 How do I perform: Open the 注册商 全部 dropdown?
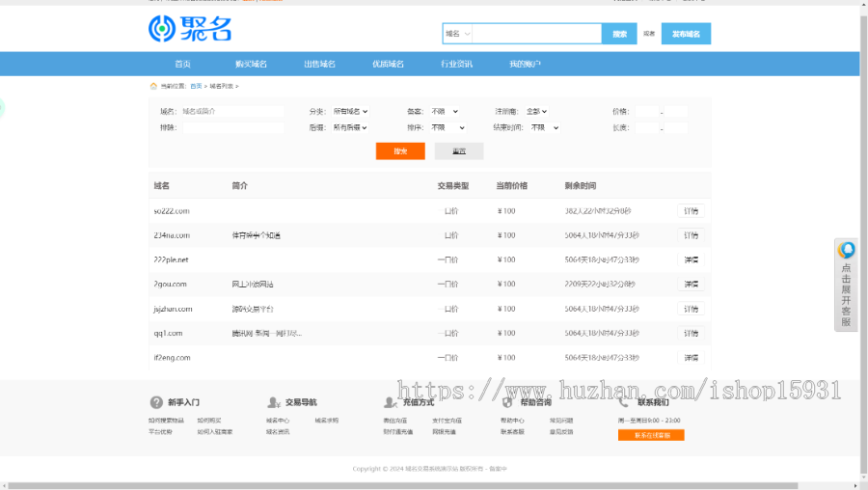[536, 111]
